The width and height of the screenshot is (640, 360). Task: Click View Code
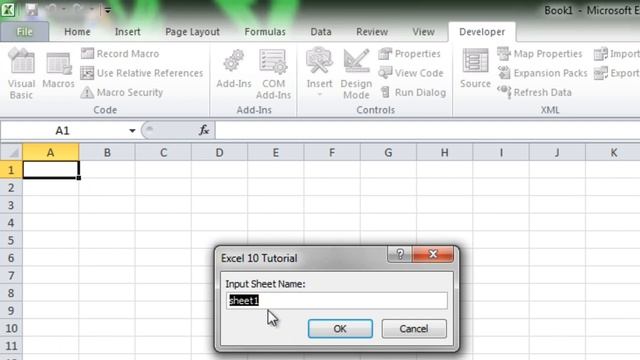411,73
